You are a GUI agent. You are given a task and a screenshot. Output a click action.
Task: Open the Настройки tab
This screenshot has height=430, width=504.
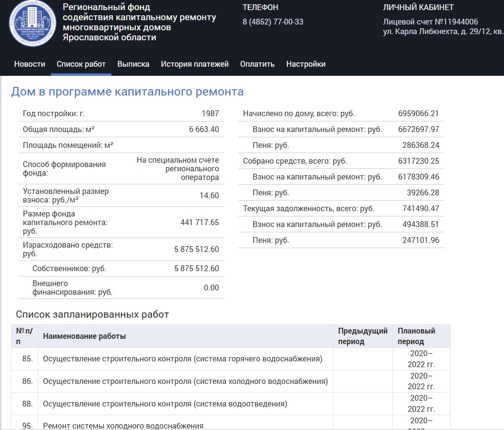[306, 64]
